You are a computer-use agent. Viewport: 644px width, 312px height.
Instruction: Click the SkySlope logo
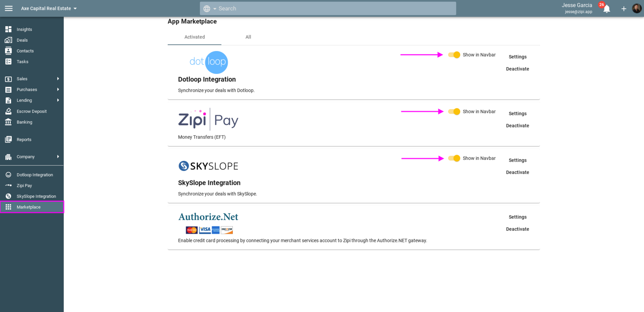(x=208, y=166)
